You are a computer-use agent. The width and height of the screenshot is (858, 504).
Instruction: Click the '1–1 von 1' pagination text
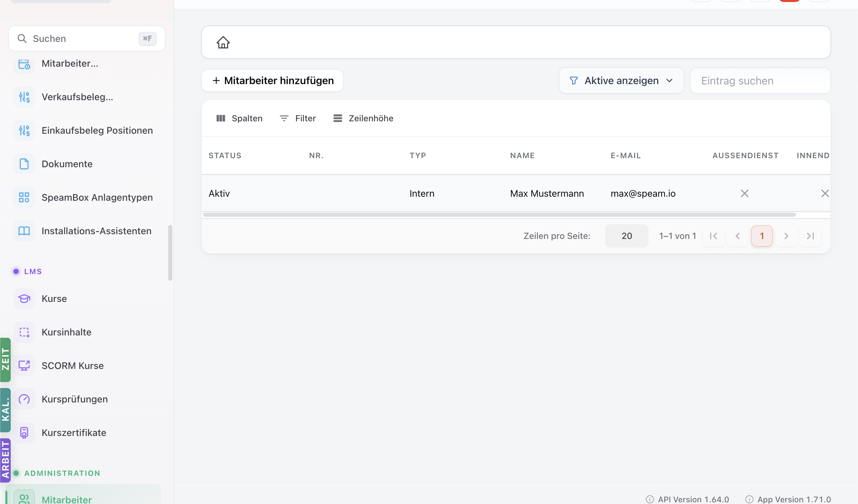click(x=677, y=236)
